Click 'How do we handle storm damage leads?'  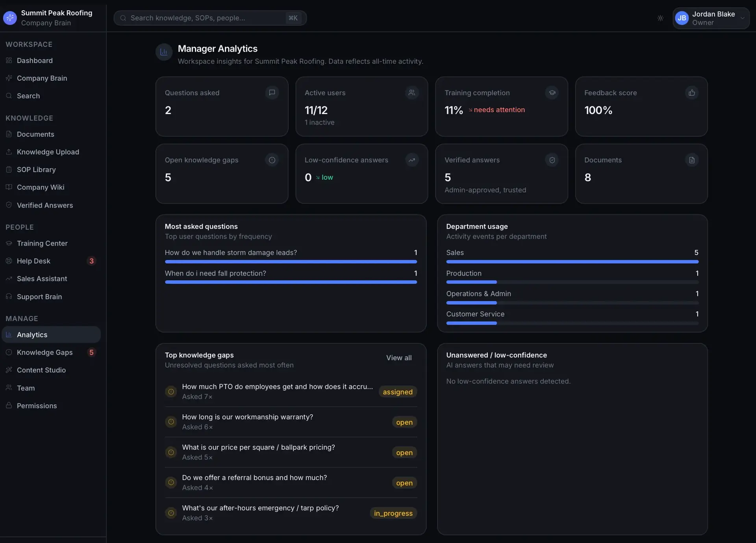(231, 253)
